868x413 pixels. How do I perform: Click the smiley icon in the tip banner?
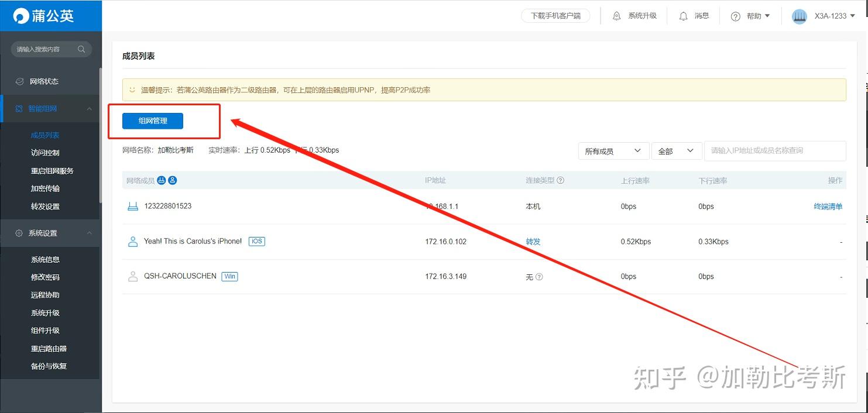tap(131, 90)
